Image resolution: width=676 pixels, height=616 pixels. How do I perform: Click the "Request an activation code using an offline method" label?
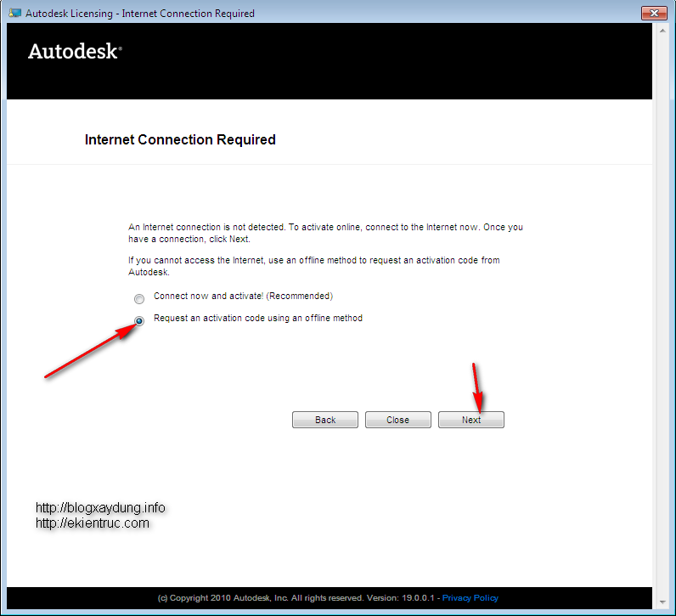pyautogui.click(x=258, y=318)
